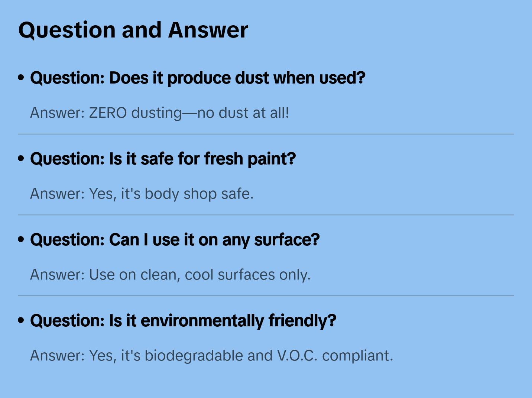The width and height of the screenshot is (532, 398).
Task: Click the biodegradable and V.O.C. compliant answer
Action: coord(211,356)
